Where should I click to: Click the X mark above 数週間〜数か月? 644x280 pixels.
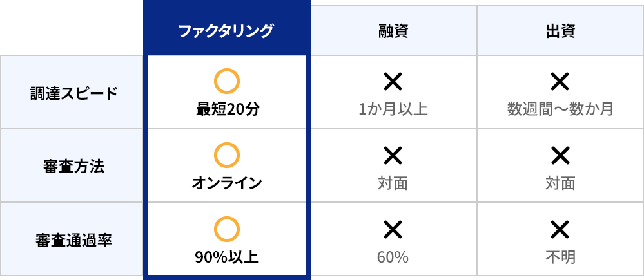point(560,81)
